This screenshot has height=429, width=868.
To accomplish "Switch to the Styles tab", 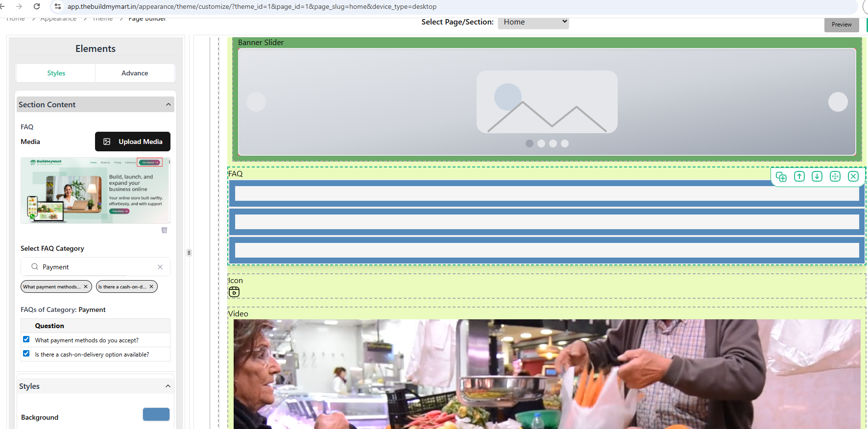I will (56, 73).
